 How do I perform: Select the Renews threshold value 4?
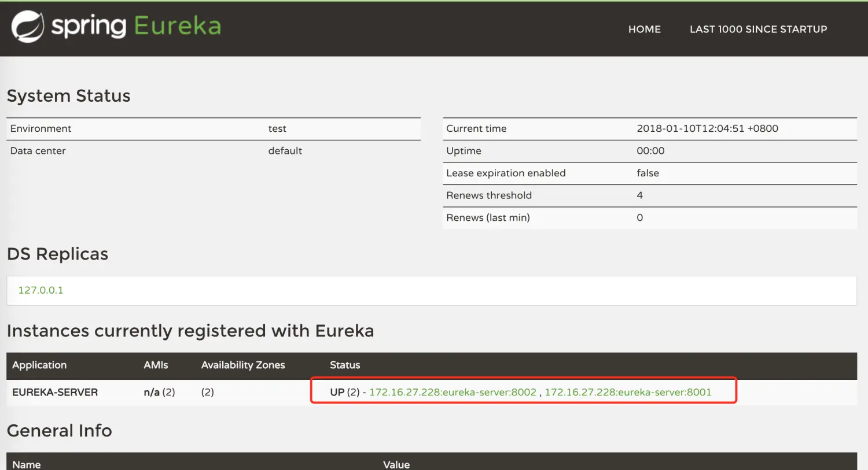point(639,195)
